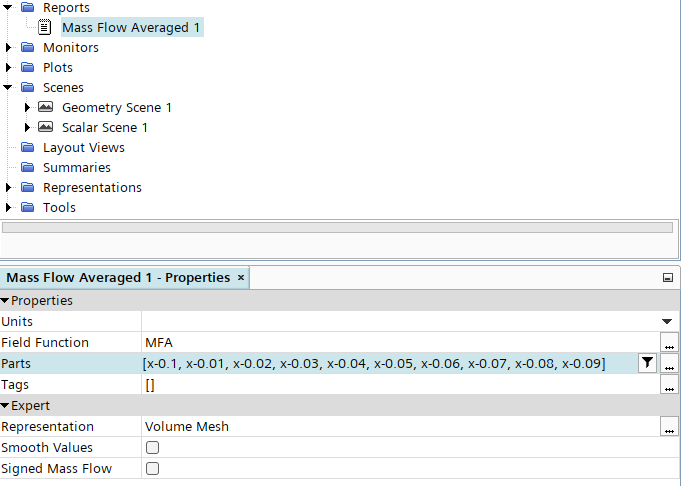Collapse the Scenes tree node
The width and height of the screenshot is (681, 486).
pos(9,87)
